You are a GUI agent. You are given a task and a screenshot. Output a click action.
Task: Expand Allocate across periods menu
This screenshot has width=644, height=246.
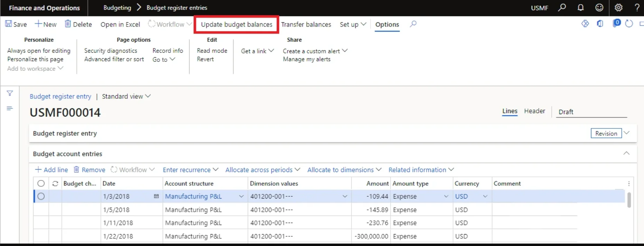(262, 170)
